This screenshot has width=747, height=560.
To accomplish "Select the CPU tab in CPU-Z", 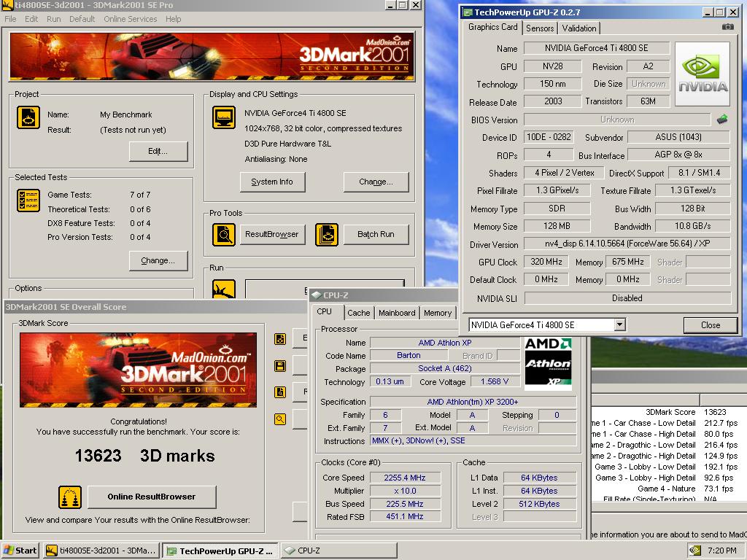I will (x=324, y=311).
